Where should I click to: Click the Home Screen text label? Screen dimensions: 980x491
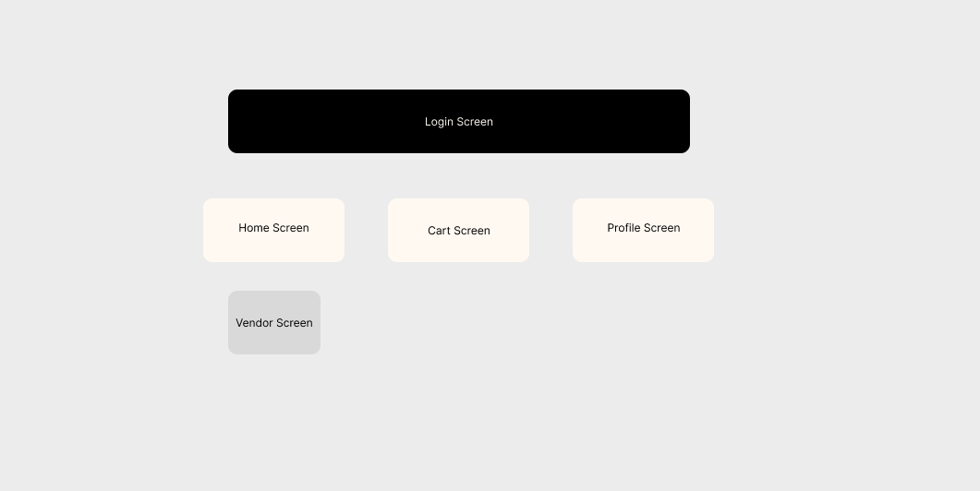click(273, 228)
